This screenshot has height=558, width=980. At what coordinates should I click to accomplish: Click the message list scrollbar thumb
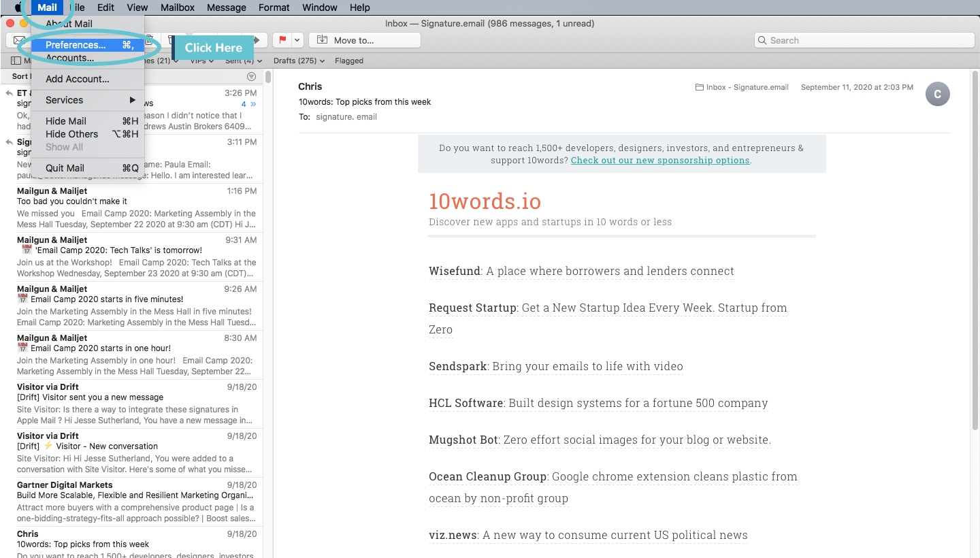coord(268,78)
